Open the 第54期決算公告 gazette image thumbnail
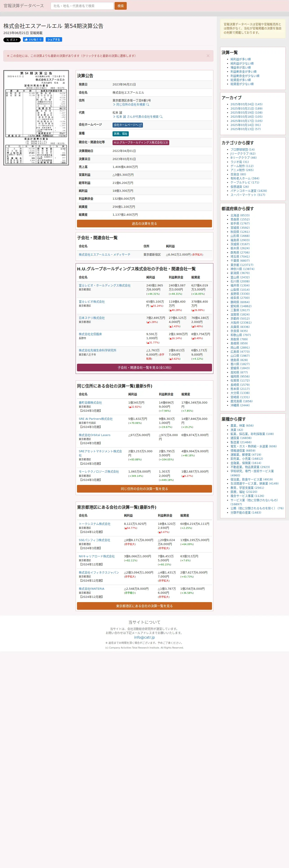Image resolution: width=289 pixels, height=868 pixels. point(36,118)
